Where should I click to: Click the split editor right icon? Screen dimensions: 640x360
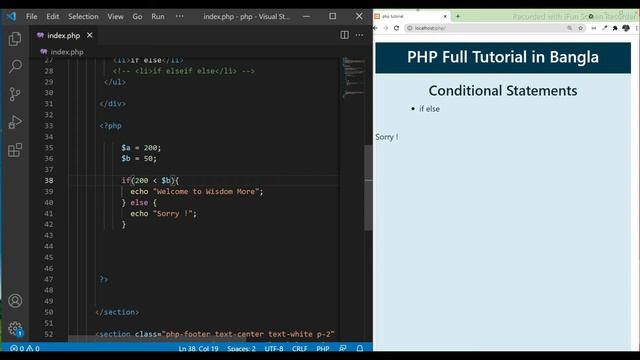click(344, 35)
